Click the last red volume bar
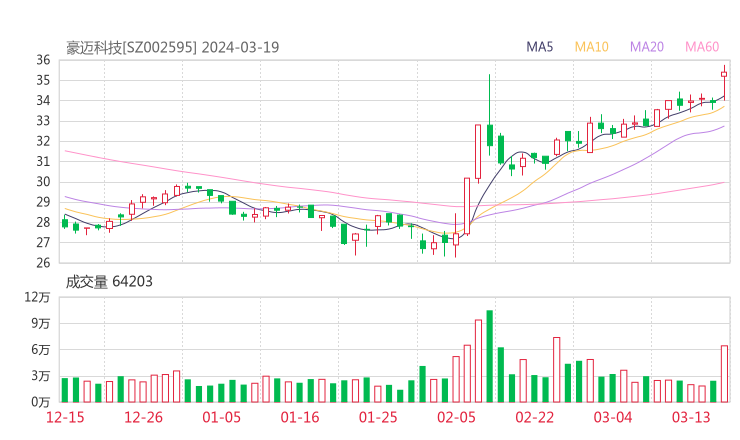Viewport: 740px width, 440px height. point(724,374)
